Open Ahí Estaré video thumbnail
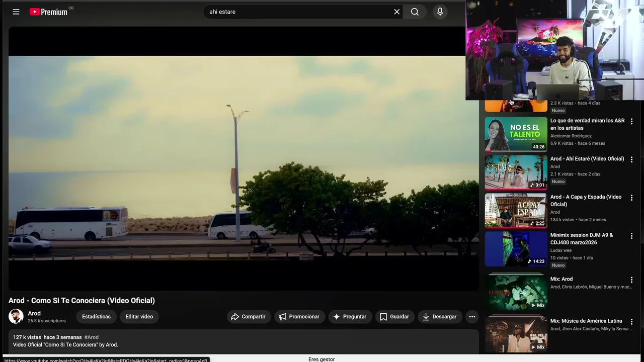 (516, 172)
